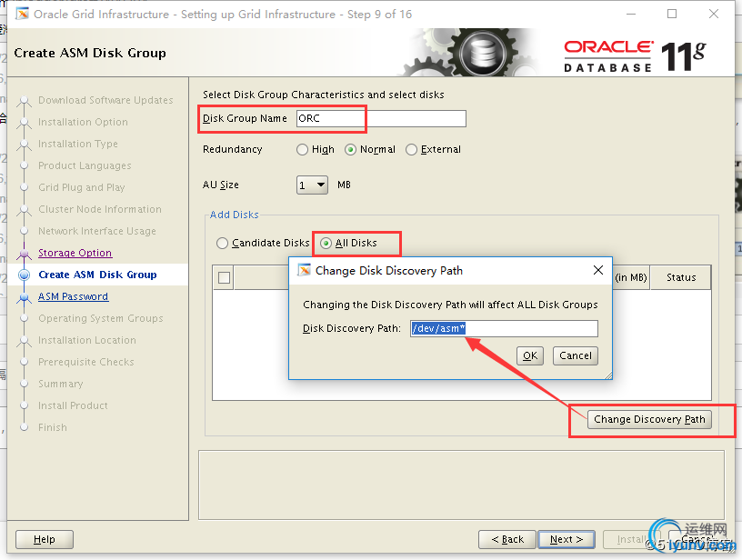
Task: Click the Oracle 11g Database logo
Action: coord(635,55)
